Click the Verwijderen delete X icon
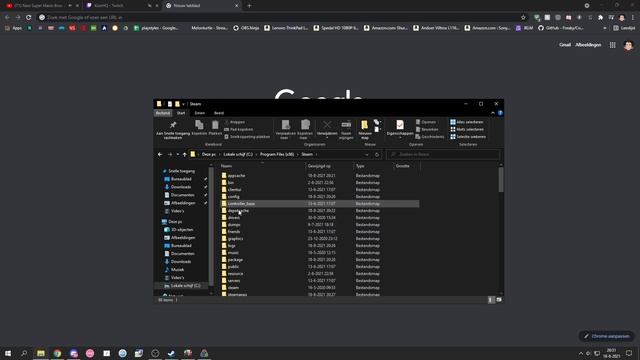 pyautogui.click(x=327, y=124)
